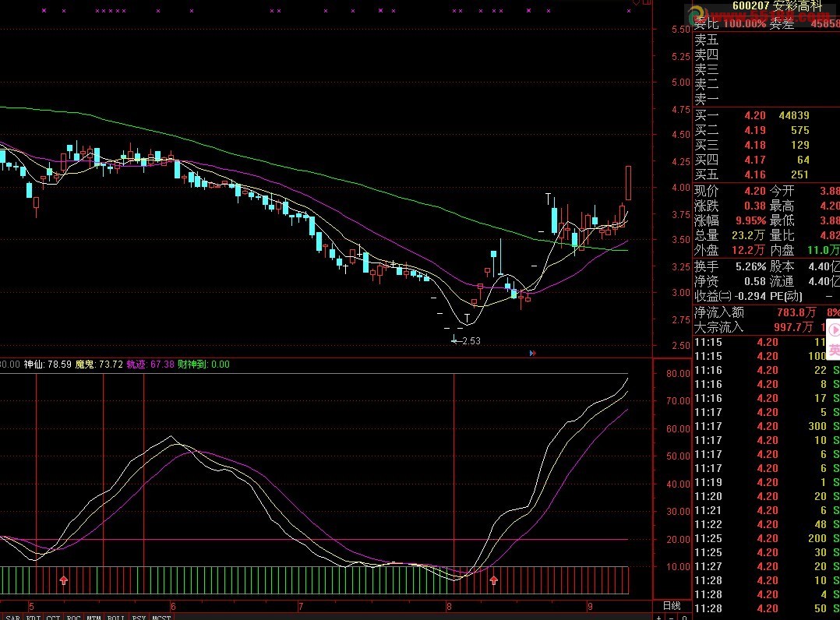Click the month 9 timeline marker
The height and width of the screenshot is (620, 840).
coord(590,607)
